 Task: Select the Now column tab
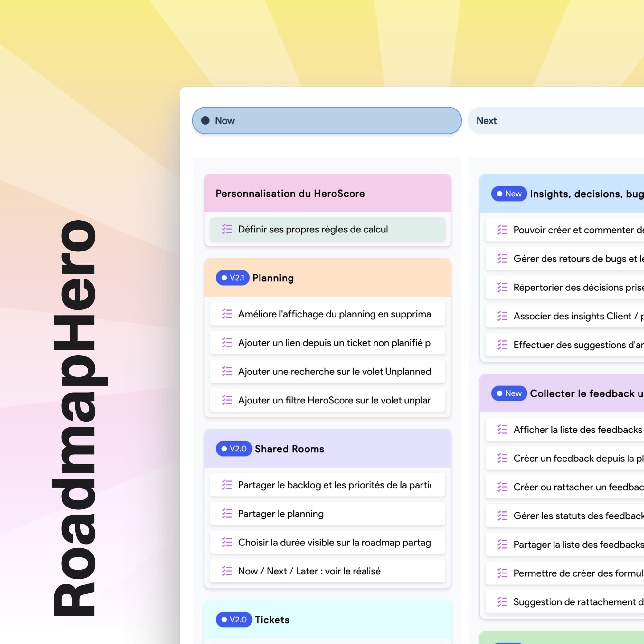pos(326,120)
